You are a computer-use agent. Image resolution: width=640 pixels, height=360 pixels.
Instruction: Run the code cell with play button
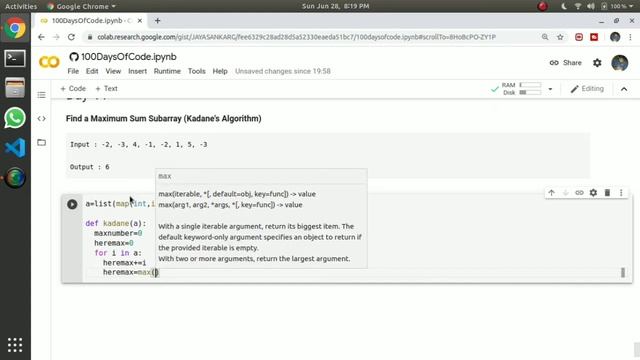[x=72, y=204]
